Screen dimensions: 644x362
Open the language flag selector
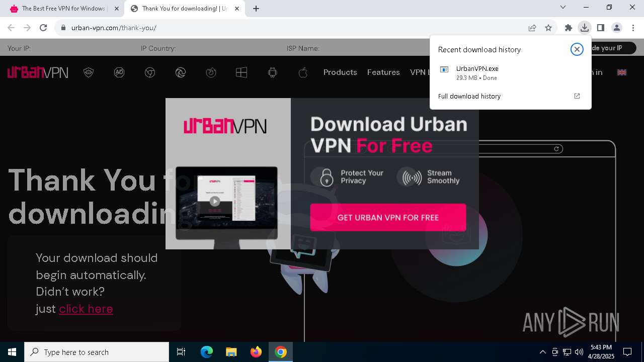[622, 72]
